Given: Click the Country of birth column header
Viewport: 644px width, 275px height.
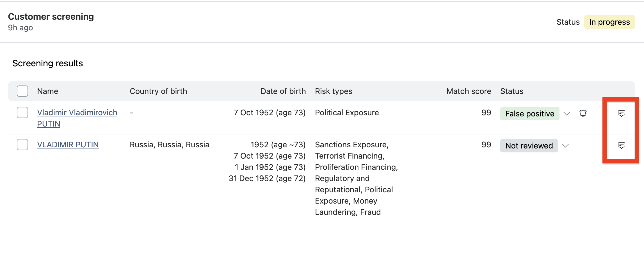Looking at the screenshot, I should (x=158, y=91).
